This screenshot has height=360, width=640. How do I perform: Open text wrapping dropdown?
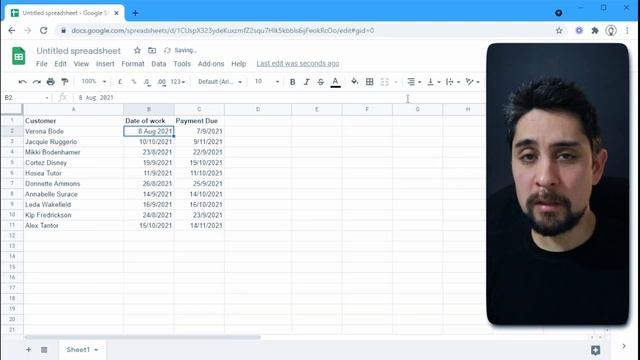coord(453,82)
